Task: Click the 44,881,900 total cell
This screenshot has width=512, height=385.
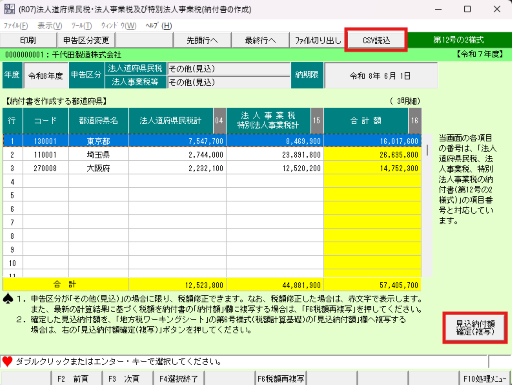Action: point(275,285)
